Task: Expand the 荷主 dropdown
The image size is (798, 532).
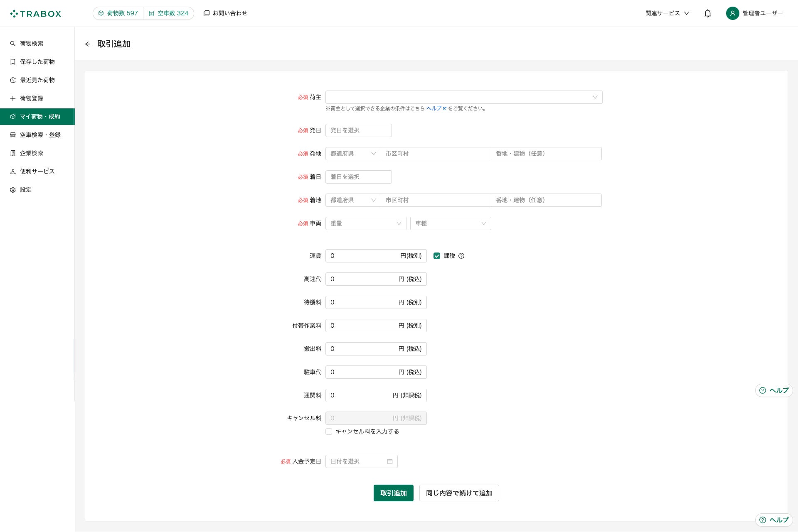Action: click(x=463, y=97)
